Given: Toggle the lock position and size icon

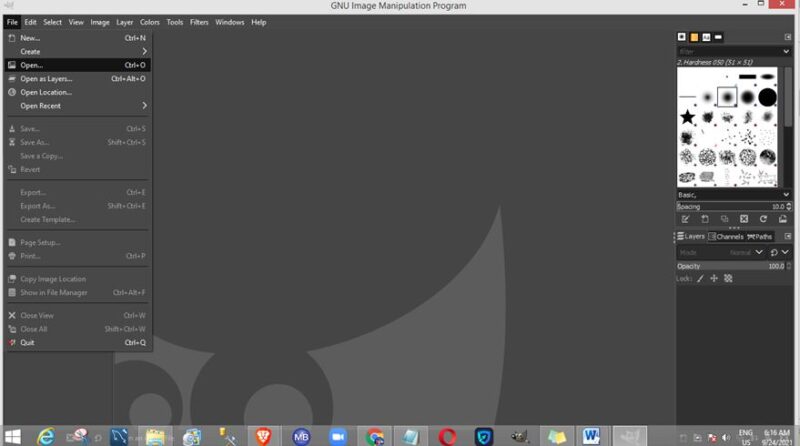Looking at the screenshot, I should coord(714,279).
